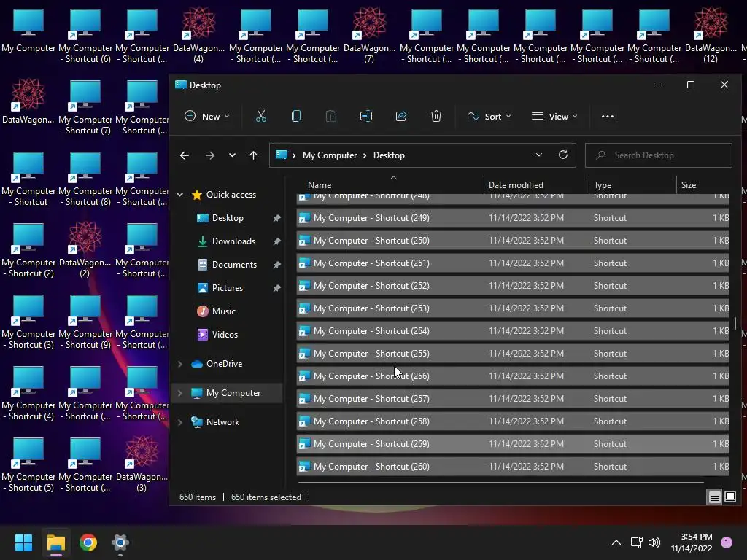The image size is (747, 560).
Task: Go up one folder level arrow
Action: tap(253, 155)
